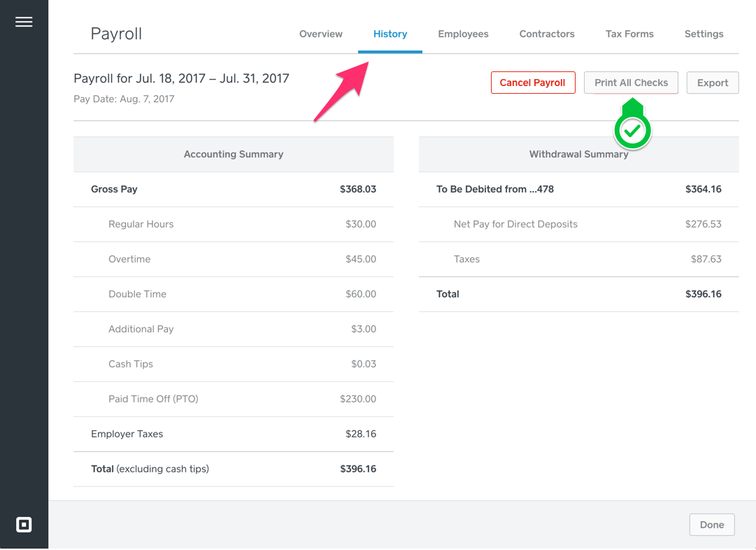
Task: Cancel the current payroll run
Action: click(533, 82)
